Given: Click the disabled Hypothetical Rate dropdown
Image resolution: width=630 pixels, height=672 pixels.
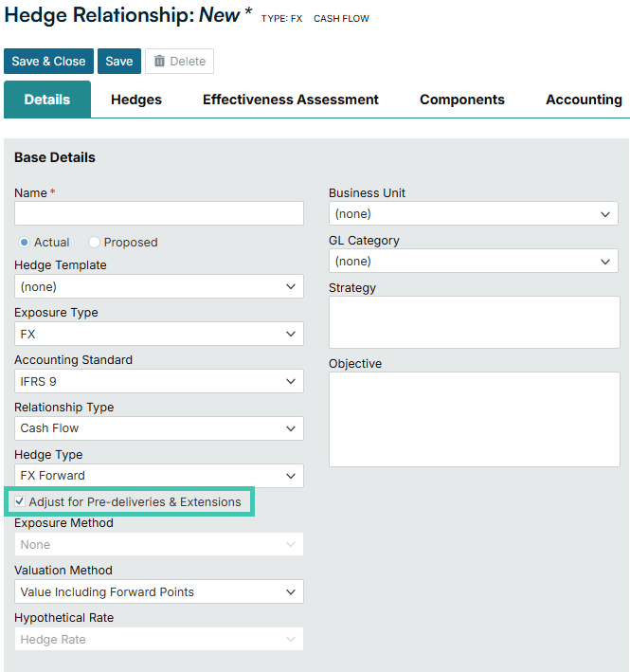Looking at the screenshot, I should pos(159,639).
